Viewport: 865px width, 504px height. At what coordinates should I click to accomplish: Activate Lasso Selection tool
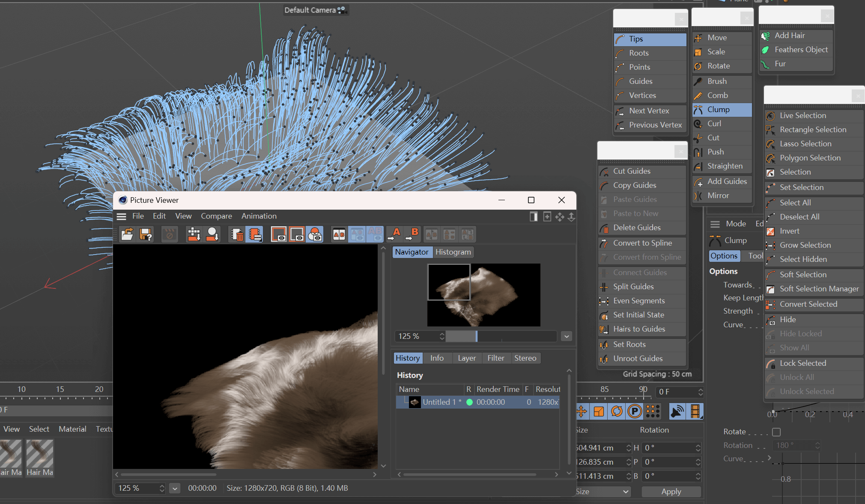click(814, 144)
